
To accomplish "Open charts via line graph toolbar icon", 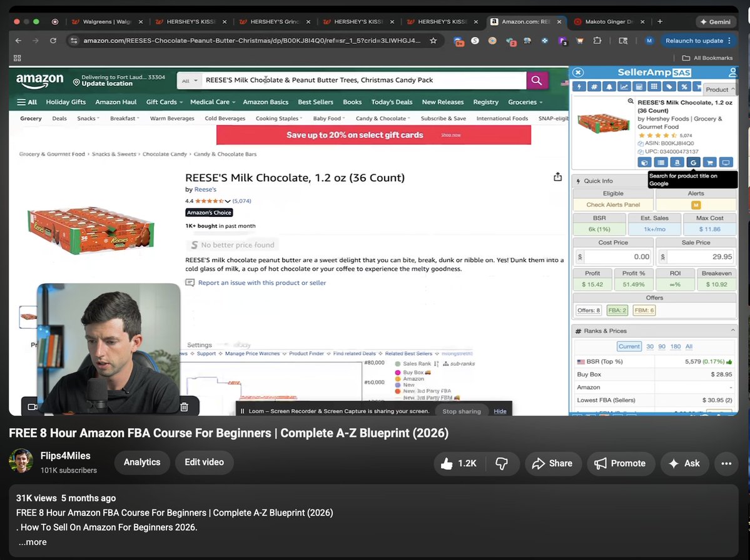I will (x=624, y=86).
